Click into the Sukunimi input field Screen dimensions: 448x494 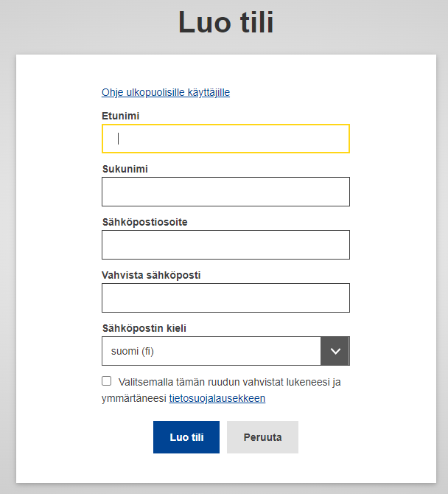pyautogui.click(x=225, y=192)
